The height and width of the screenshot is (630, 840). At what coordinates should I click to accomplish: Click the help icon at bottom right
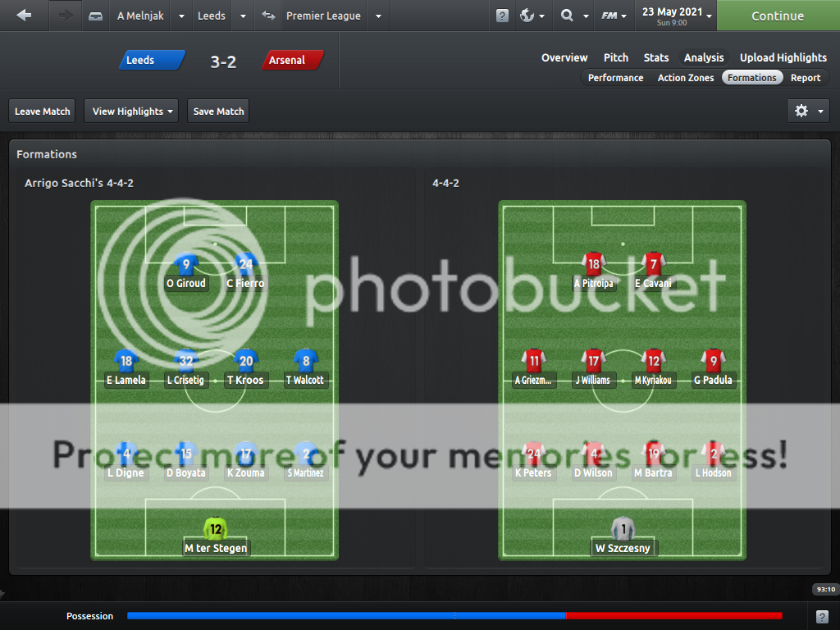point(822,616)
